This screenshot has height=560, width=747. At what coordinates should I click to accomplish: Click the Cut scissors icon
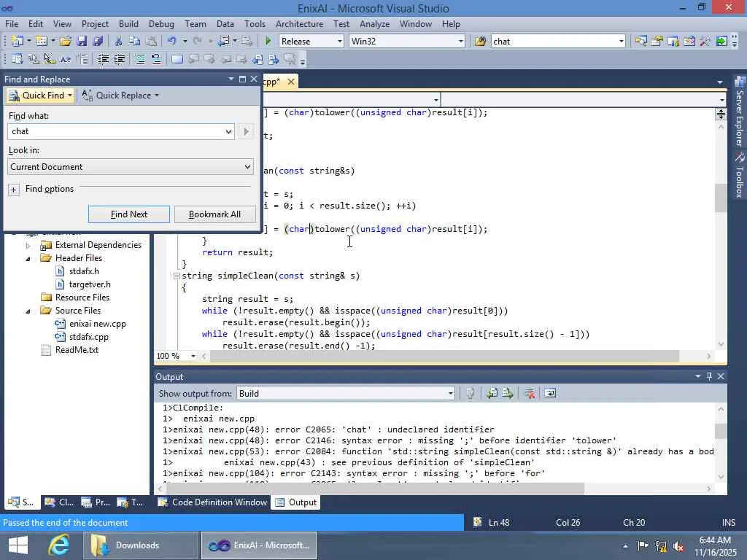(x=118, y=42)
